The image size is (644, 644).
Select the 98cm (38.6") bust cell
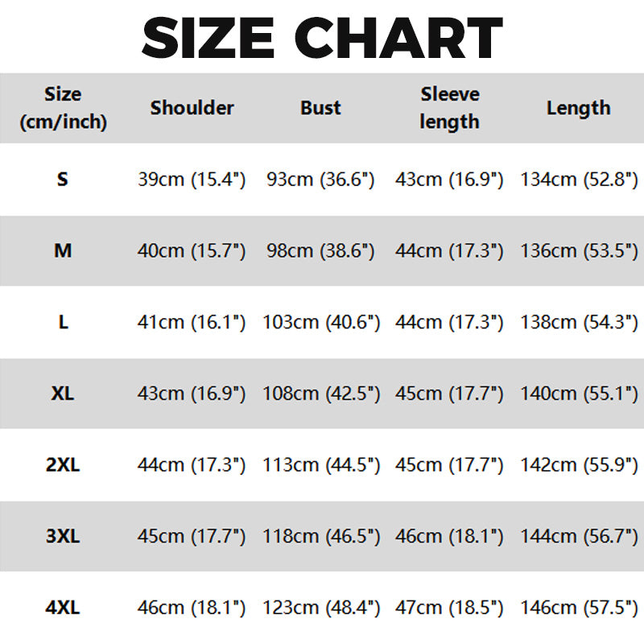320,250
